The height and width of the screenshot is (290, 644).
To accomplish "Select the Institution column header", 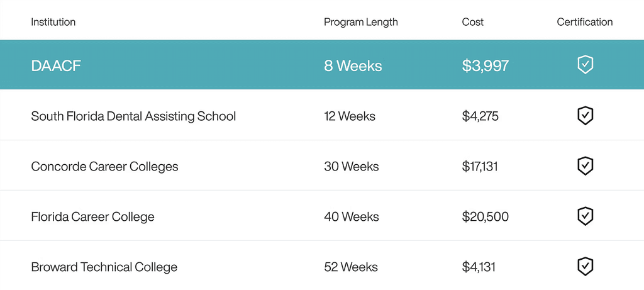I will pos(53,22).
